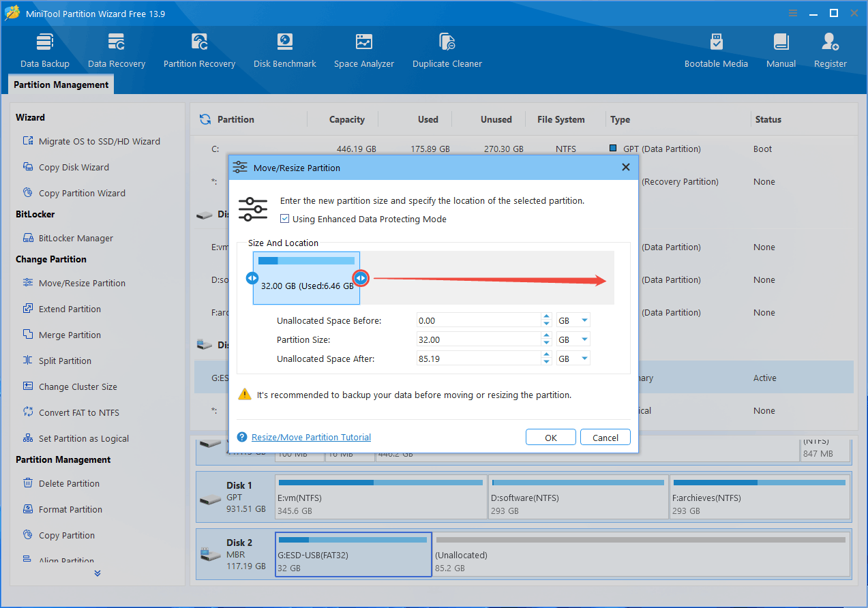Select Partition Management tab
The width and height of the screenshot is (868, 608).
click(61, 85)
